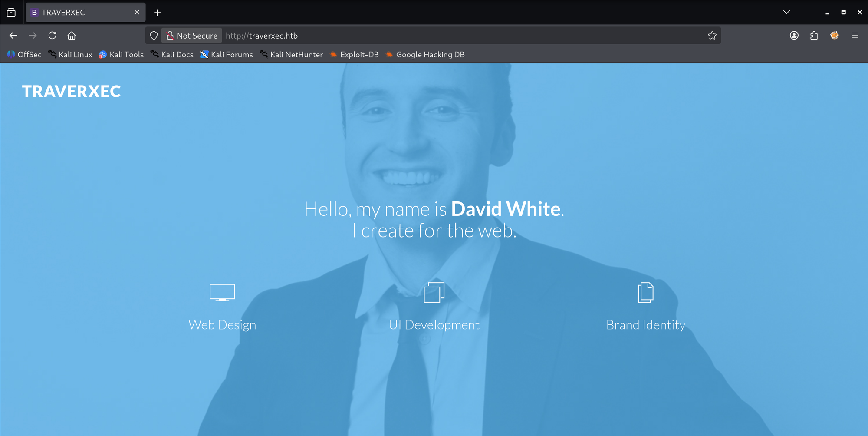The height and width of the screenshot is (436, 868).
Task: Reload the current page
Action: pos(52,36)
